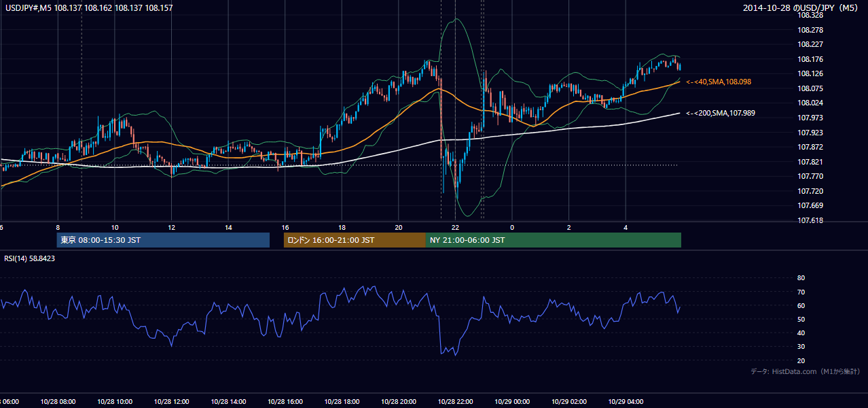Click price axis value 107.973
Image resolution: width=868 pixels, height=408 pixels.
(x=810, y=118)
